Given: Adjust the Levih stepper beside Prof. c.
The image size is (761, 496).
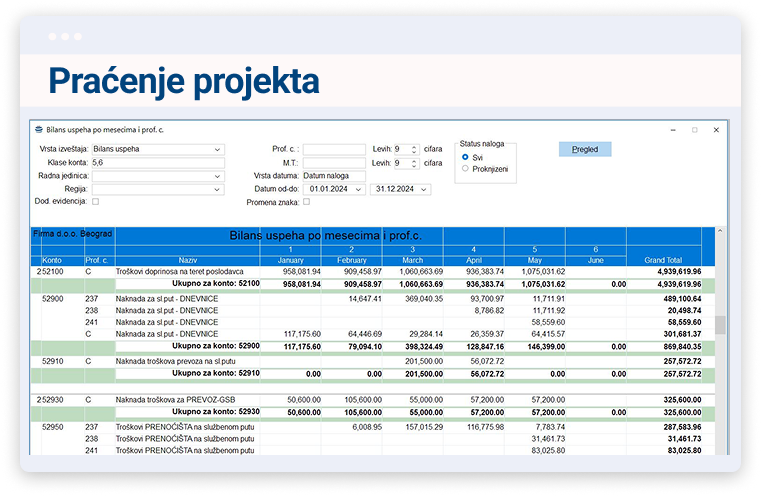Looking at the screenshot, I should pyautogui.click(x=413, y=150).
